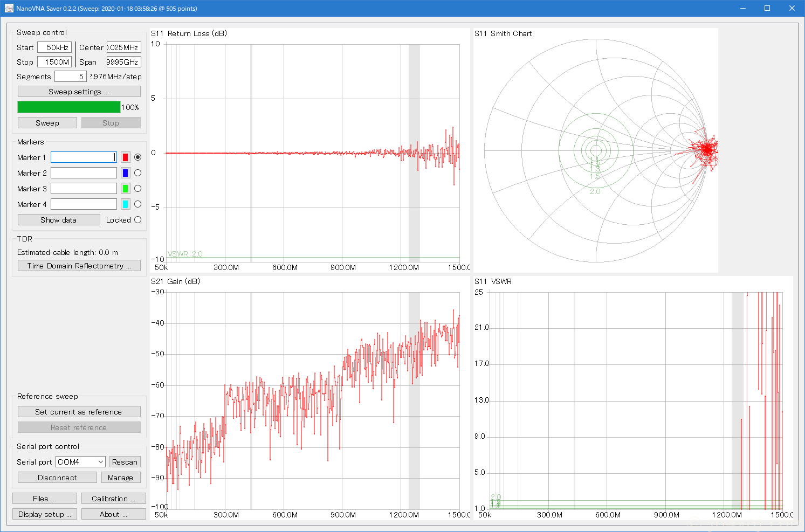Pick Marker 2 blue color swatch
The image size is (805, 532).
[126, 173]
